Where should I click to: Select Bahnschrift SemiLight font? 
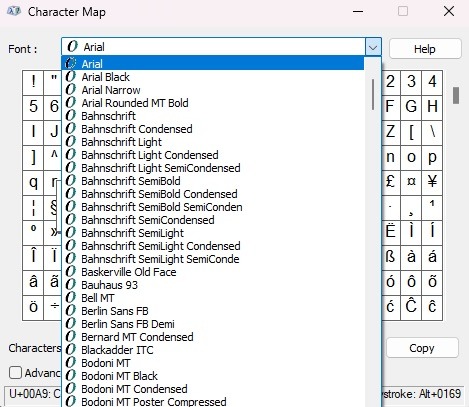213,233
